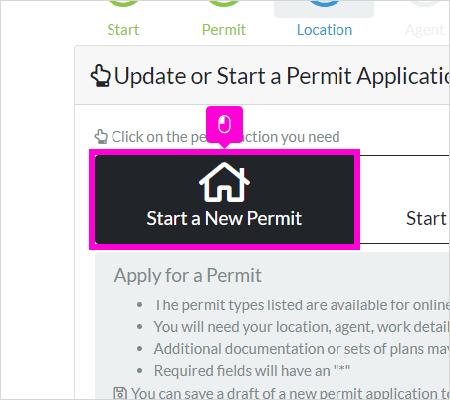This screenshot has height=400, width=450.
Task: Click the greyed-out Agent step circle
Action: 425,3
